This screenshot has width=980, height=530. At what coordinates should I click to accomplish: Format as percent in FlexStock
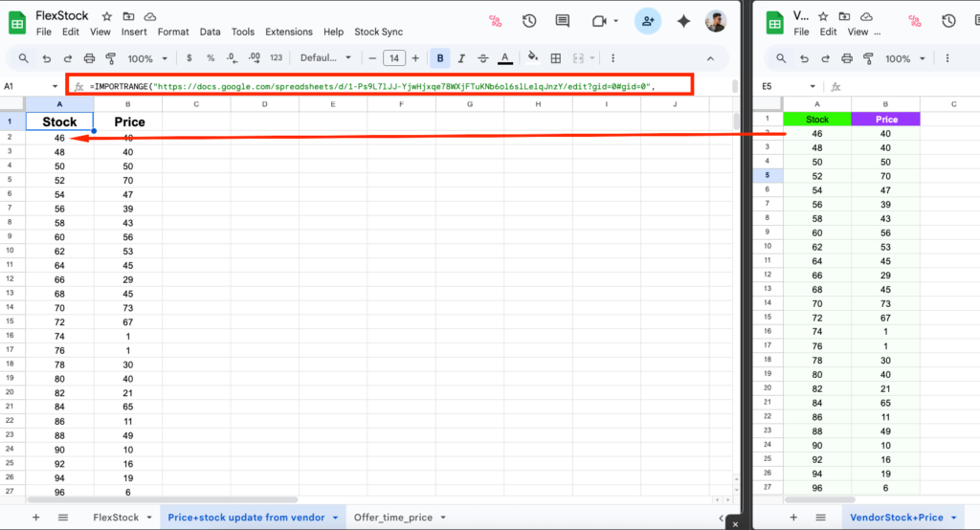(x=211, y=58)
